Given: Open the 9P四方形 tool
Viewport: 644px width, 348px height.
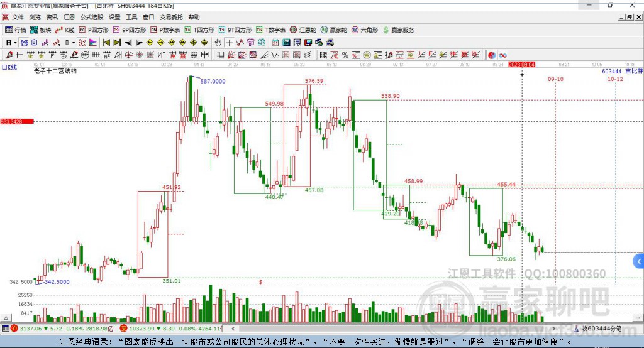Looking at the screenshot, I should point(130,30).
